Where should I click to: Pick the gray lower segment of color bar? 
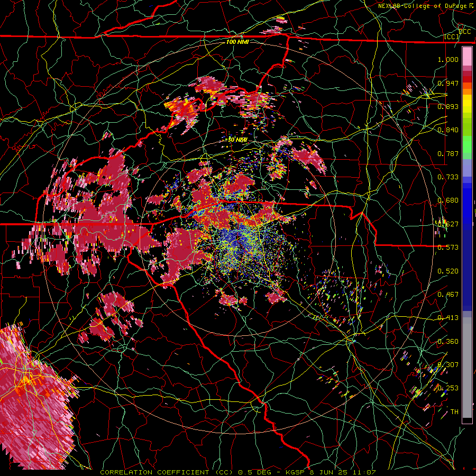pyautogui.click(x=467, y=368)
